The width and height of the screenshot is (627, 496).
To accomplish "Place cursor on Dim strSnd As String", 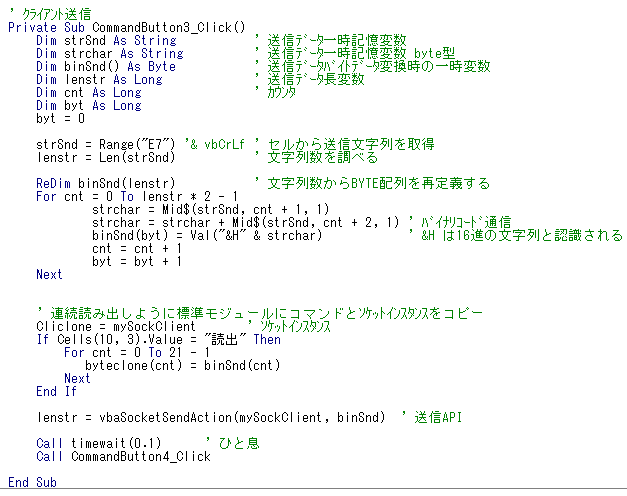I will (106, 40).
